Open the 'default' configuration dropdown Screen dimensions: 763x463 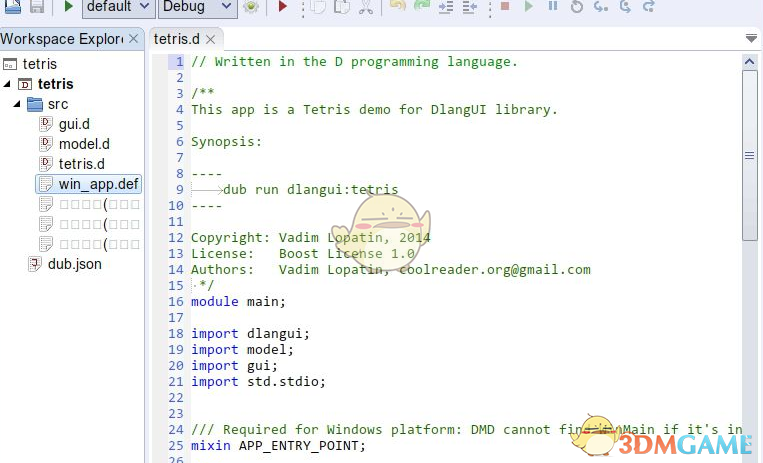point(119,7)
